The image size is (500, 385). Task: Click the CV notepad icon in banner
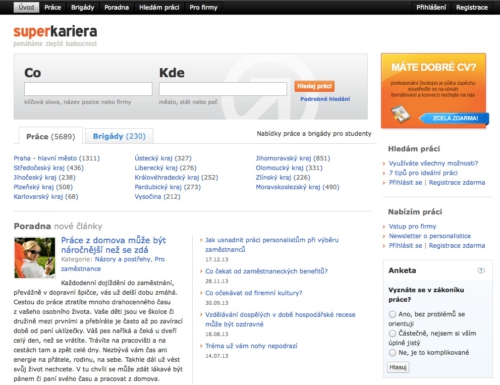[x=400, y=113]
